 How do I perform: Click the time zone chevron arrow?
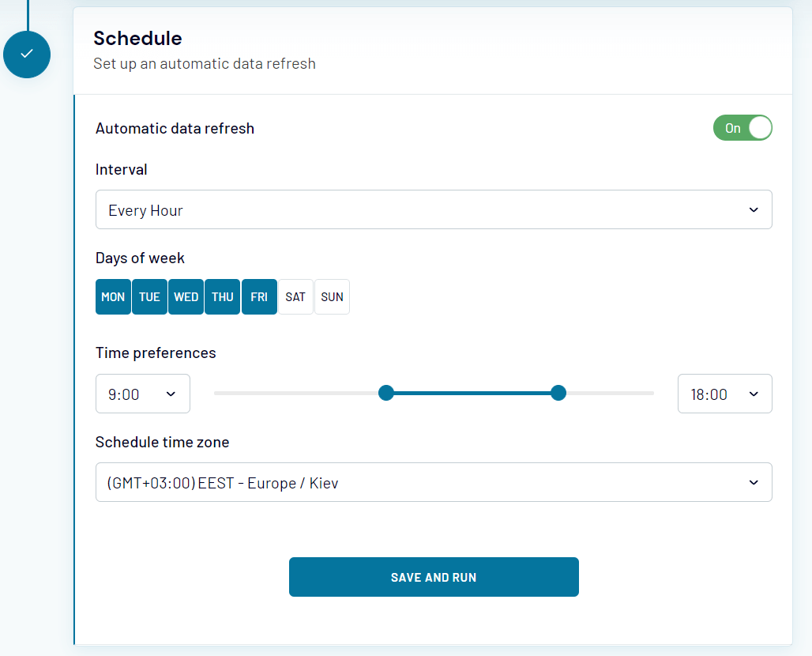[x=754, y=482]
